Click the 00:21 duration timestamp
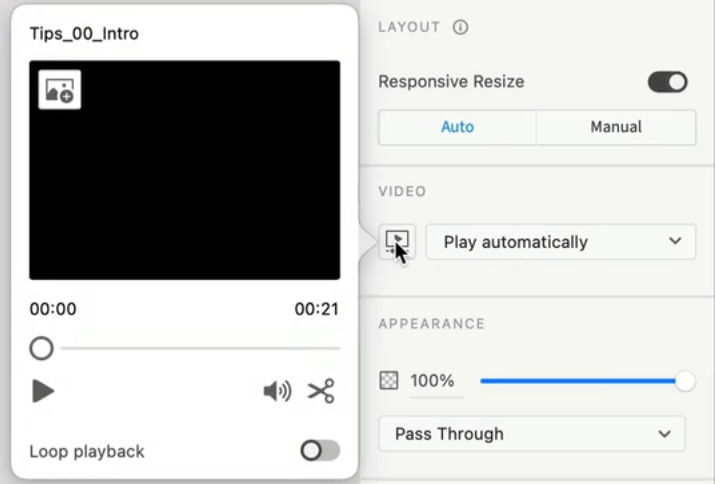The width and height of the screenshot is (715, 484). click(x=316, y=309)
